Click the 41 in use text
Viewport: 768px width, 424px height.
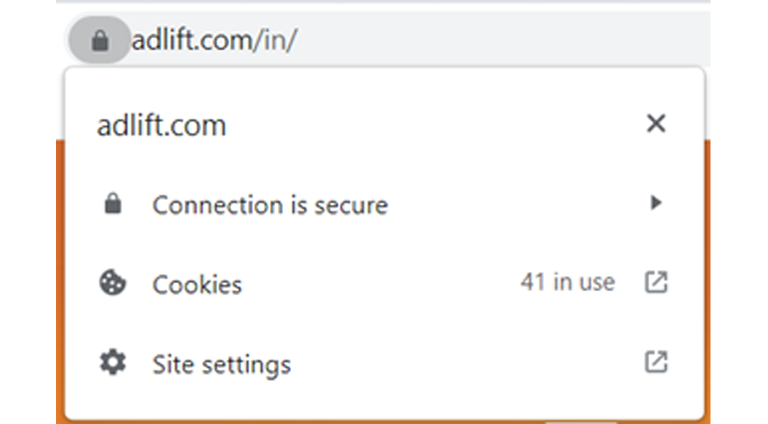coord(568,283)
